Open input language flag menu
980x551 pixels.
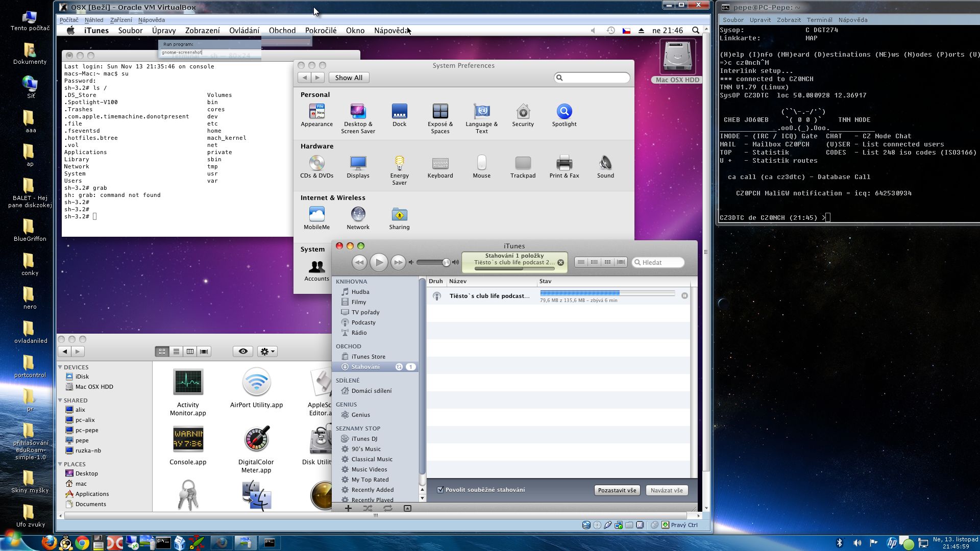626,31
